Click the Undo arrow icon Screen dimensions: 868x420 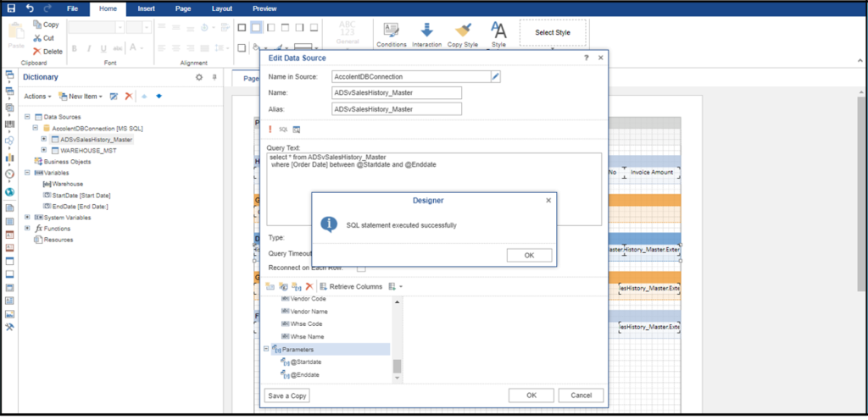tap(30, 8)
